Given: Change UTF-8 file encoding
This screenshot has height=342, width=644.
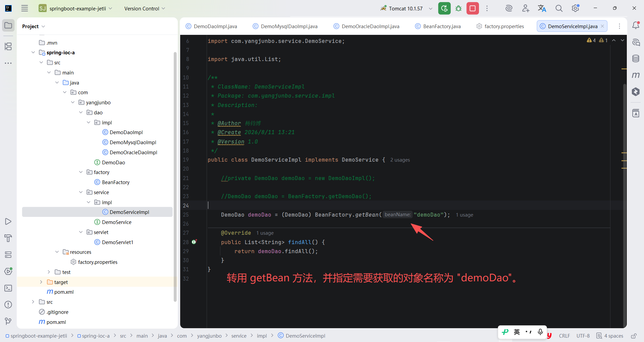Looking at the screenshot, I should (583, 336).
